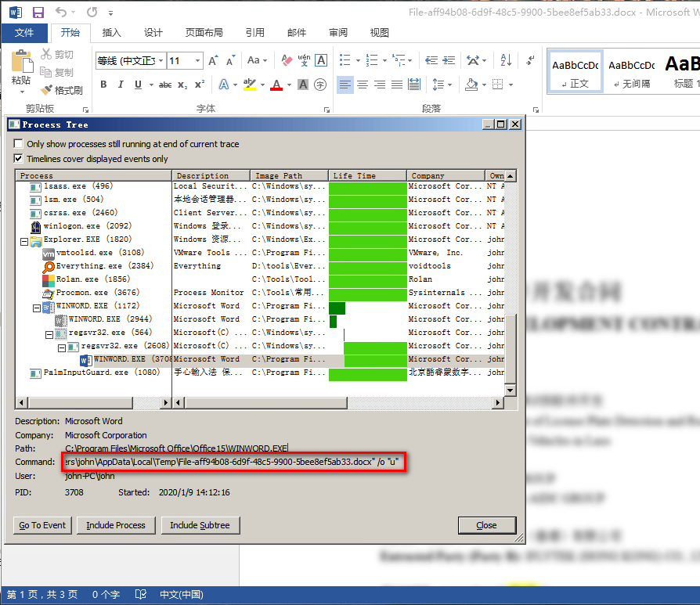Viewport: 700px width, 605px height.
Task: Click the Life Time column header
Action: 367,176
